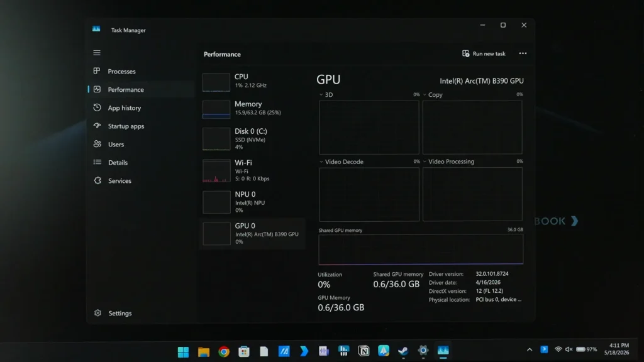The height and width of the screenshot is (362, 644).
Task: Click Run new task button
Action: [484, 54]
